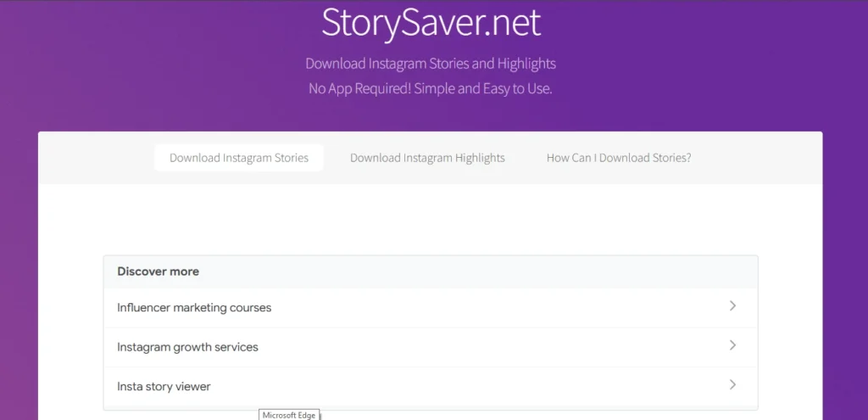Switch to Download Instagram Highlights tab
This screenshot has height=420, width=868.
tap(427, 158)
